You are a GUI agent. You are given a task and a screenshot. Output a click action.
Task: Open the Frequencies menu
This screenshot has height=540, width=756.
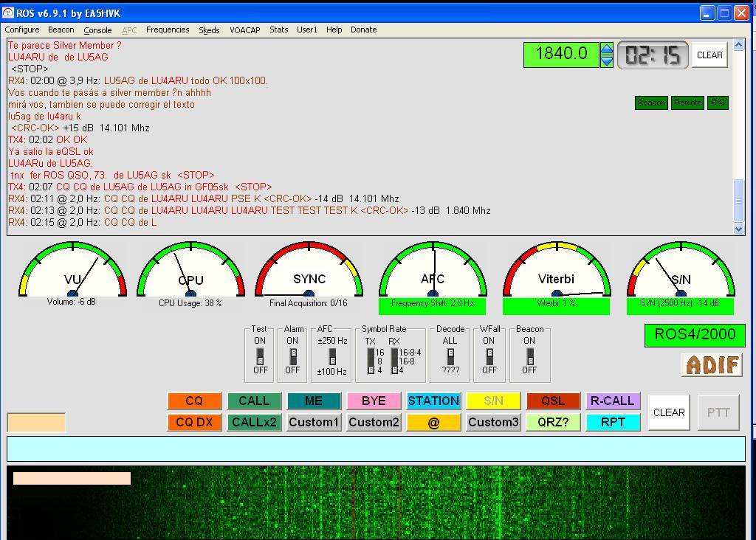[168, 30]
